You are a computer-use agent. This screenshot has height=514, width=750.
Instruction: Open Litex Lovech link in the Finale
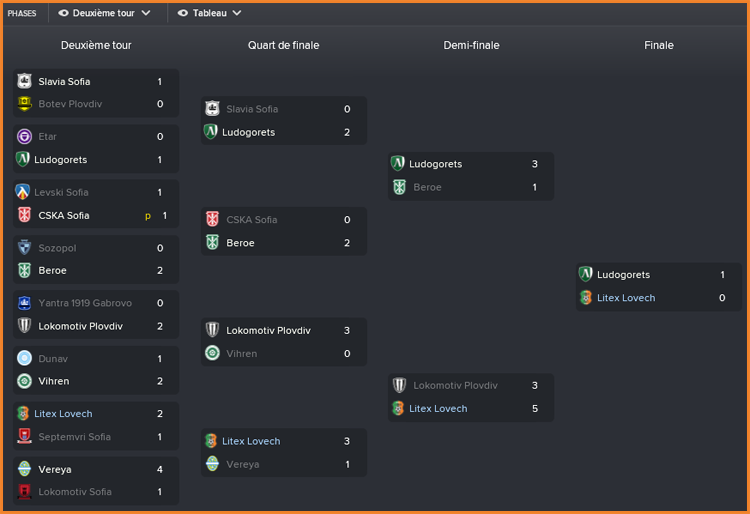(626, 298)
